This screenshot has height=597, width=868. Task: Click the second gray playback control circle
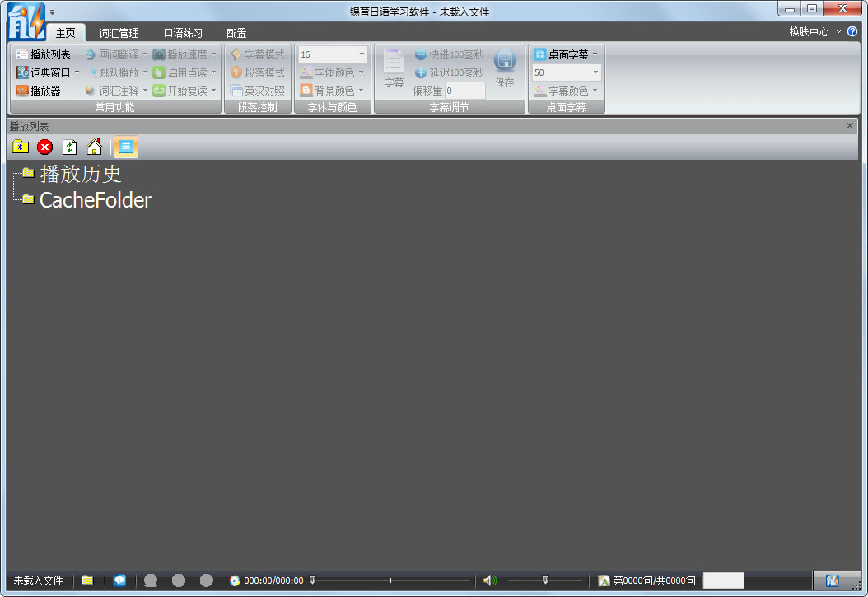178,581
